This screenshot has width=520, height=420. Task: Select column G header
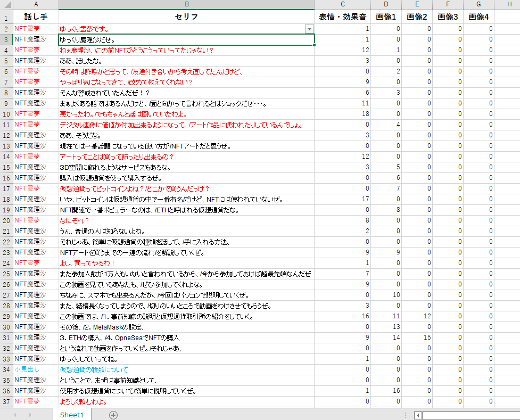478,4
